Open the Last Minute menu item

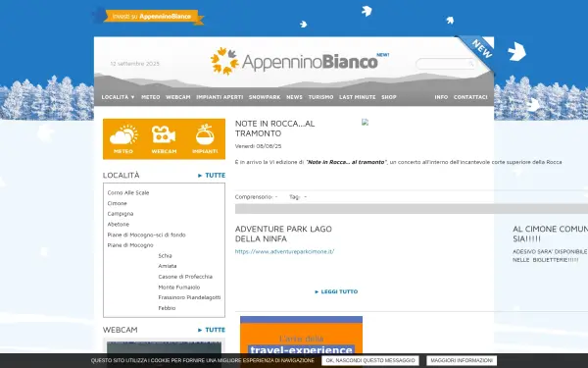pyautogui.click(x=358, y=97)
